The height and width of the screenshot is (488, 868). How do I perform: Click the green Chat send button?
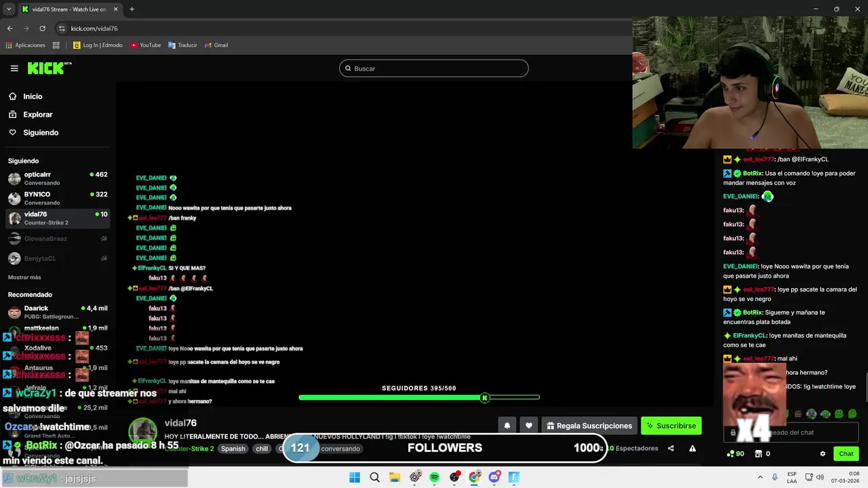pos(846,454)
